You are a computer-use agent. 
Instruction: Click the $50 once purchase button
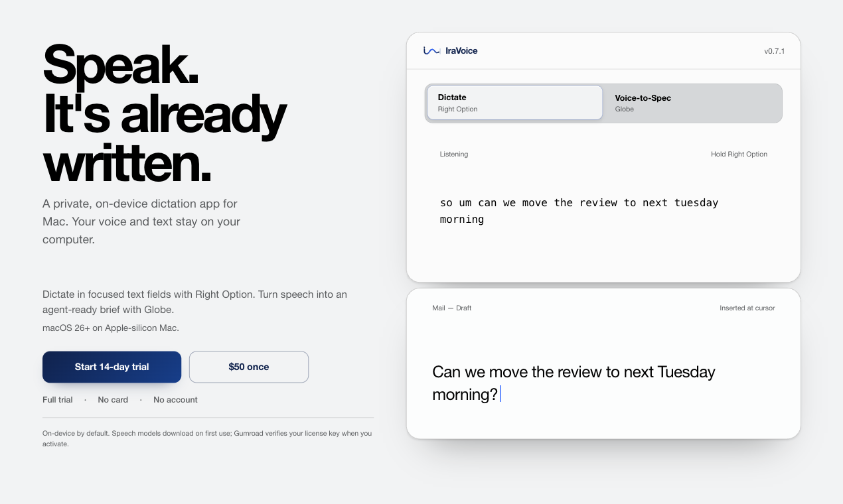click(x=249, y=367)
